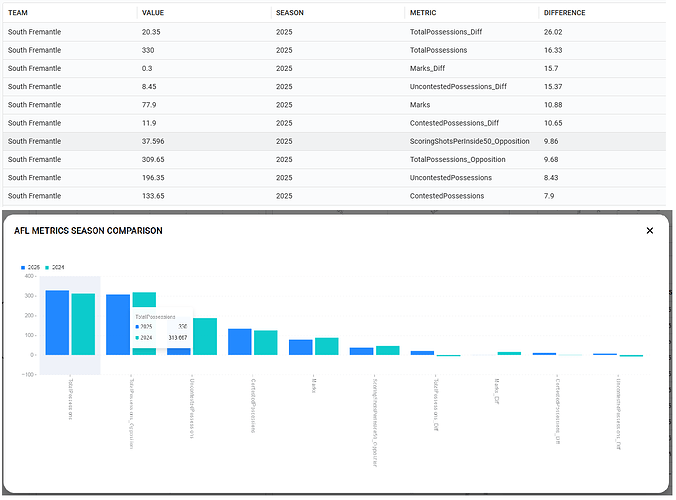Select the ScoringShotsPerInside50_Opposition row
This screenshot has height=500, width=676.
tap(300, 141)
